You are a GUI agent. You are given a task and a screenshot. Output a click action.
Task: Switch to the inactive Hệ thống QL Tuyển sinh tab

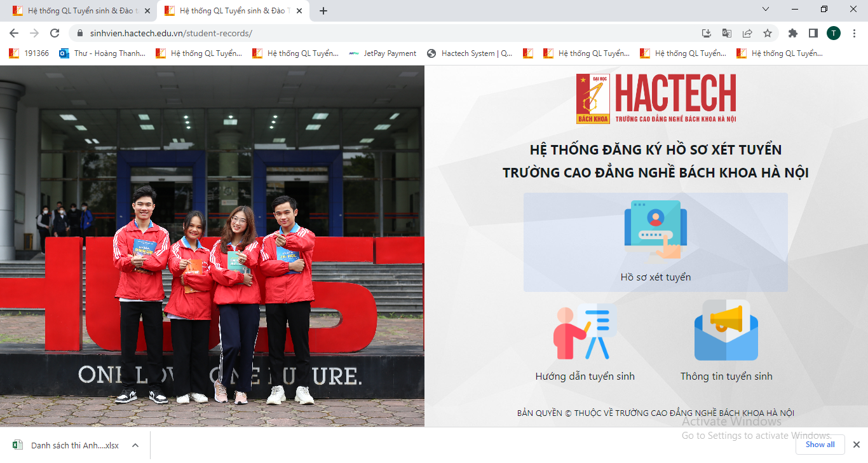[x=81, y=11]
